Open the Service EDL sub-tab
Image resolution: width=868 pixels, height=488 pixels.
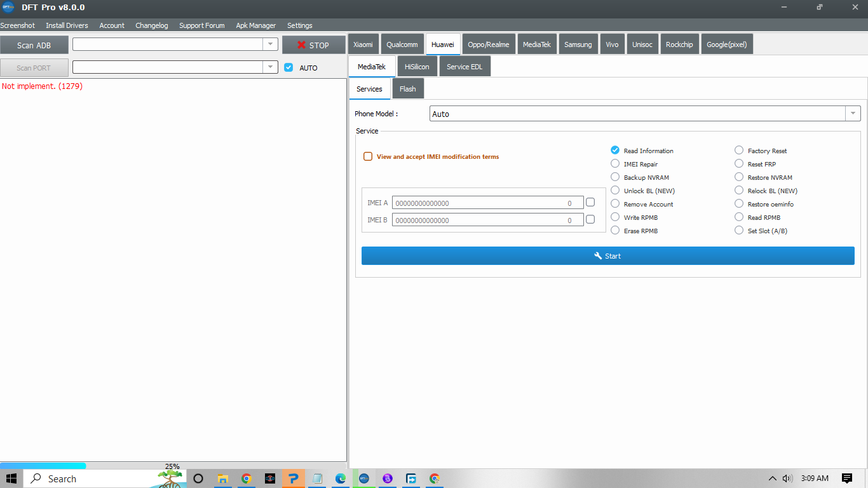[x=465, y=66]
